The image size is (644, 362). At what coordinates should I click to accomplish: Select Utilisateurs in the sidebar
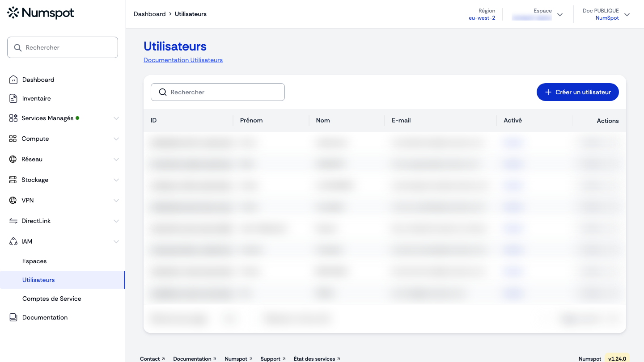(x=62, y=280)
